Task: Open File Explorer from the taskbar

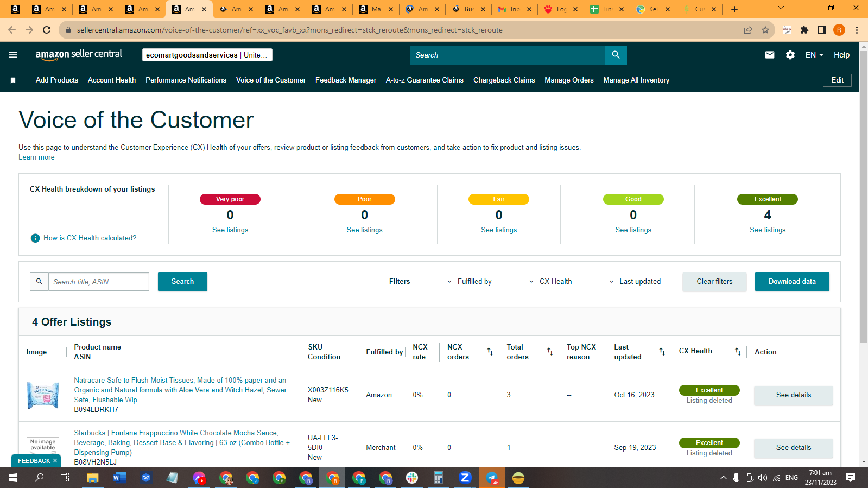Action: 93,478
